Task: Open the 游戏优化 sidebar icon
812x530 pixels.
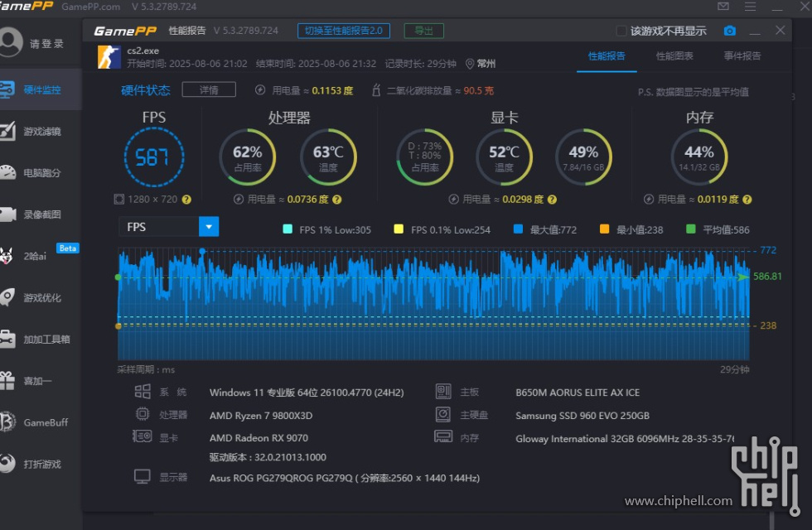Action: coord(7,297)
